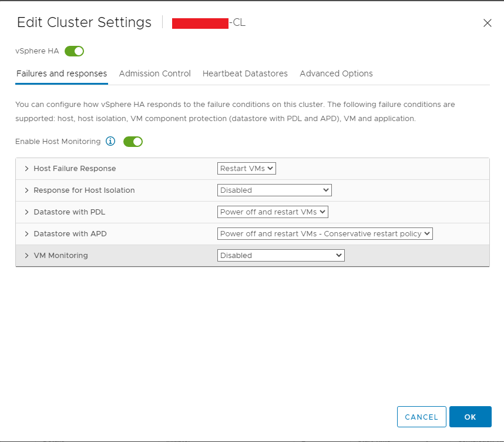Open the Host Failure Response dropdown

[x=247, y=169]
